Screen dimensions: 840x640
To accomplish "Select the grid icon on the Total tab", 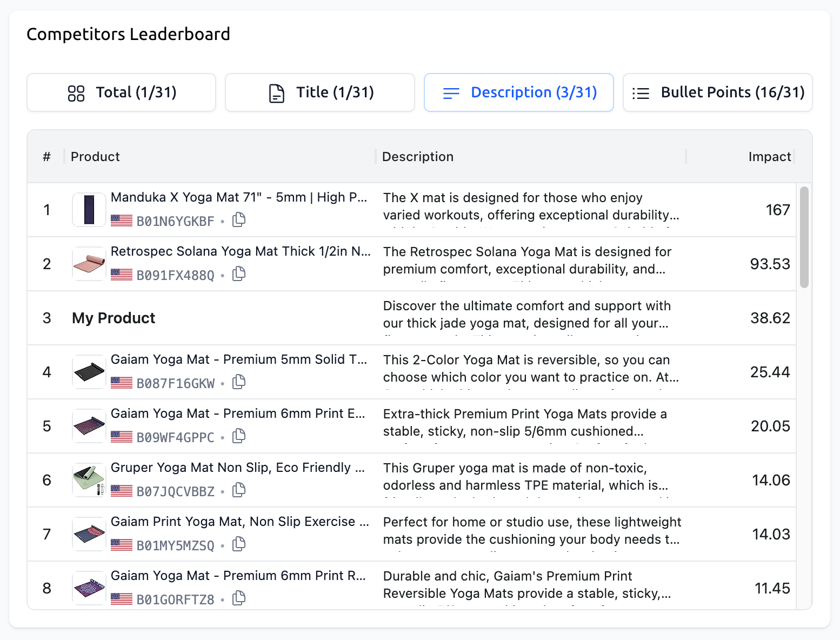I will click(76, 92).
